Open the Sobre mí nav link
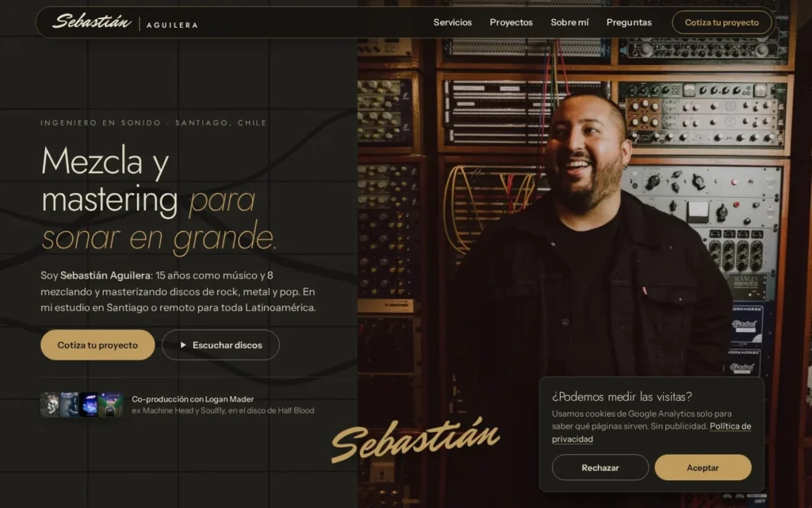 pos(569,22)
